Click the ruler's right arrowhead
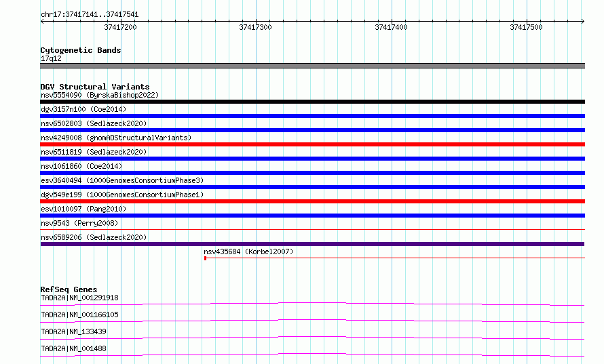The width and height of the screenshot is (604, 364). [x=583, y=22]
